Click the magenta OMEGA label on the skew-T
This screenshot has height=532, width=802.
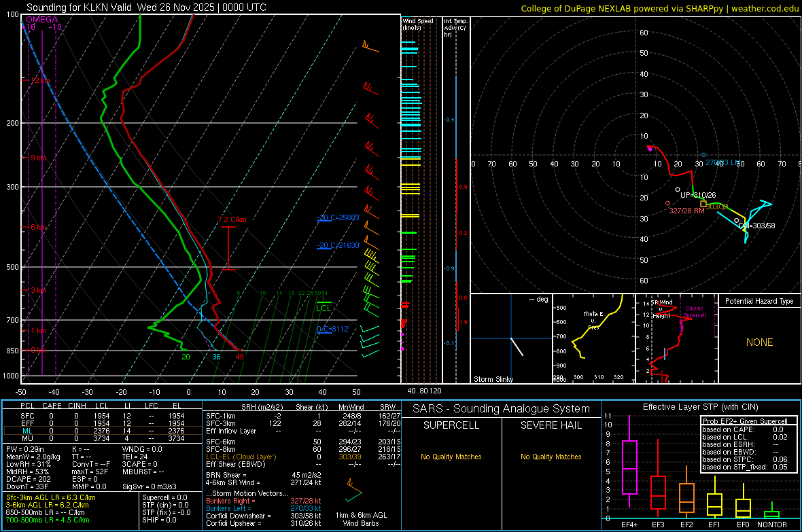(x=41, y=20)
